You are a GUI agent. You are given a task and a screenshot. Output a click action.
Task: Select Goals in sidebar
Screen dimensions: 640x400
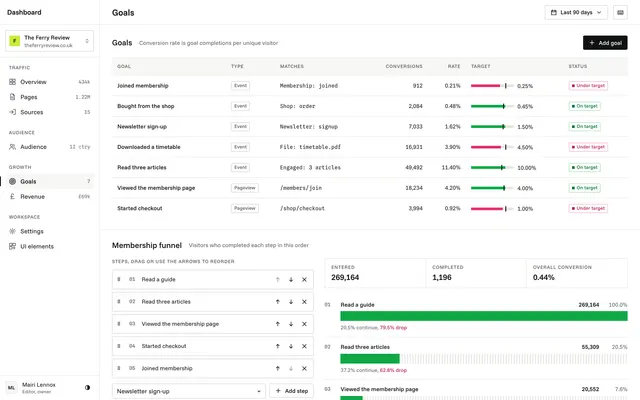click(49, 182)
